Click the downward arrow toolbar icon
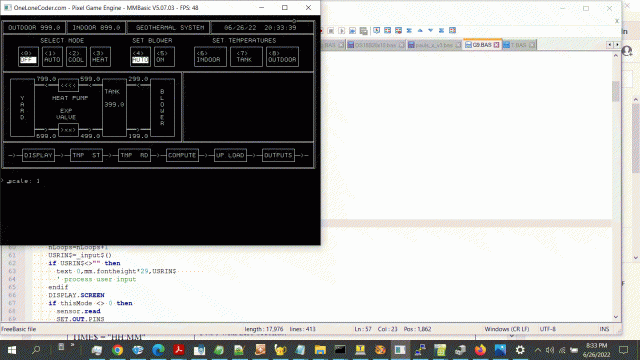The height and width of the screenshot is (360, 640). [x=431, y=31]
